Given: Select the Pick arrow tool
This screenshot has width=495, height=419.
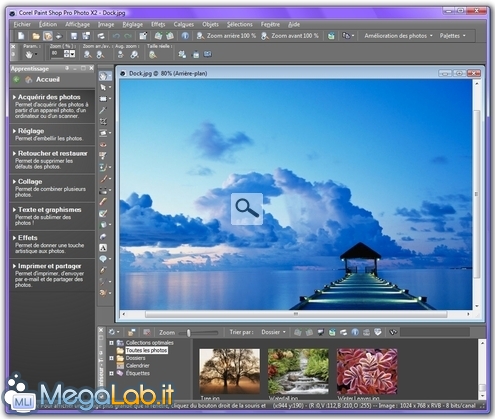Looking at the screenshot, I should 103,87.
